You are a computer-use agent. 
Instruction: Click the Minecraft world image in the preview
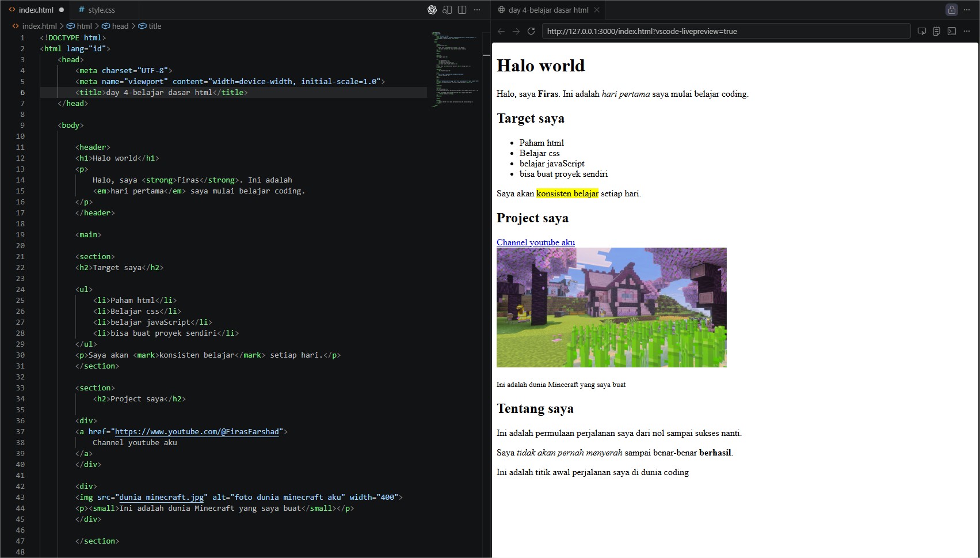(x=611, y=307)
